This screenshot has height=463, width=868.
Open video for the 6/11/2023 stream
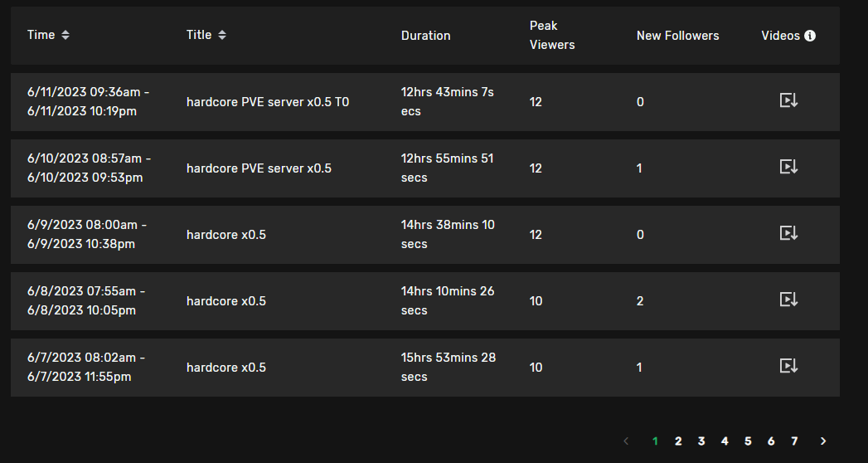pyautogui.click(x=788, y=101)
